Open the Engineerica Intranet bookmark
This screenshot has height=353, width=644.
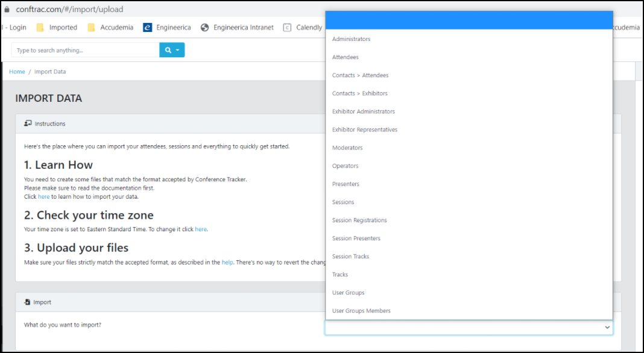click(x=237, y=28)
